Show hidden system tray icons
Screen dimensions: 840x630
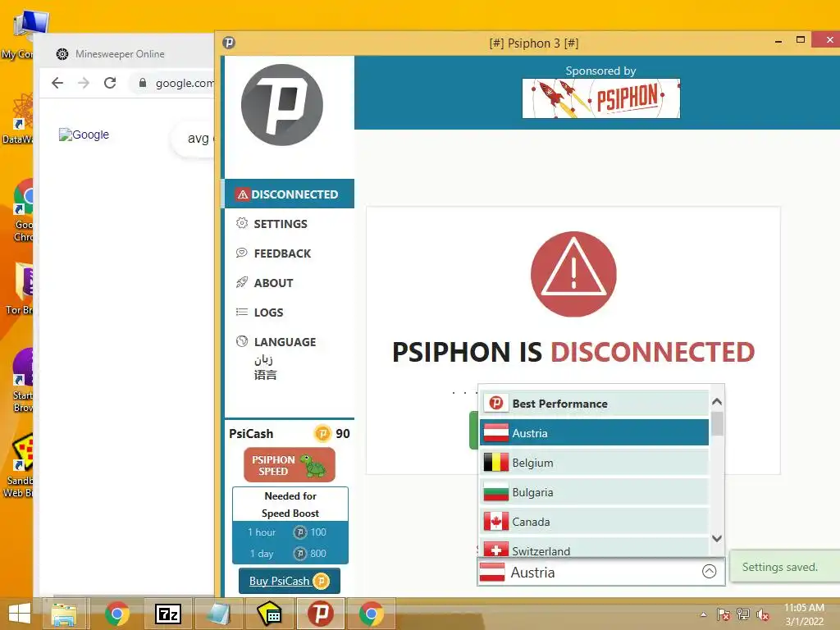click(703, 614)
